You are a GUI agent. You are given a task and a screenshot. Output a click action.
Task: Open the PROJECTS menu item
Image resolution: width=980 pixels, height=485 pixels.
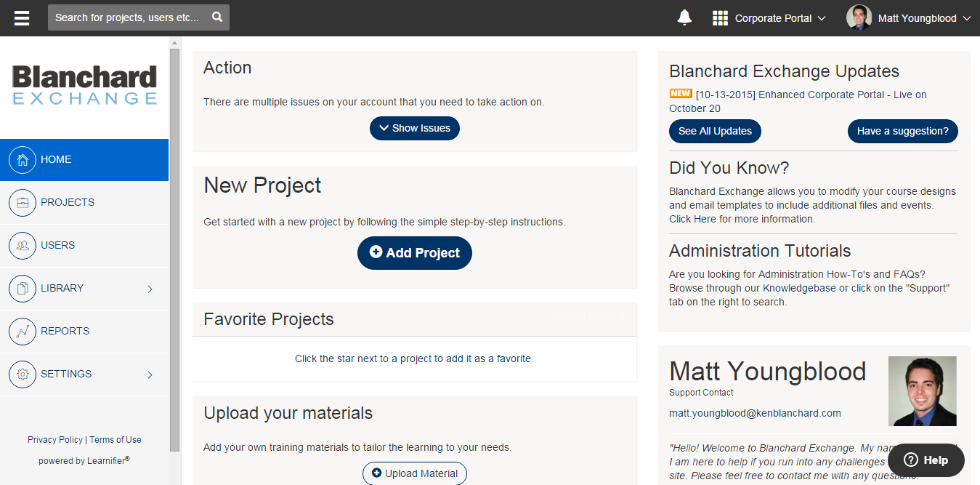click(84, 203)
